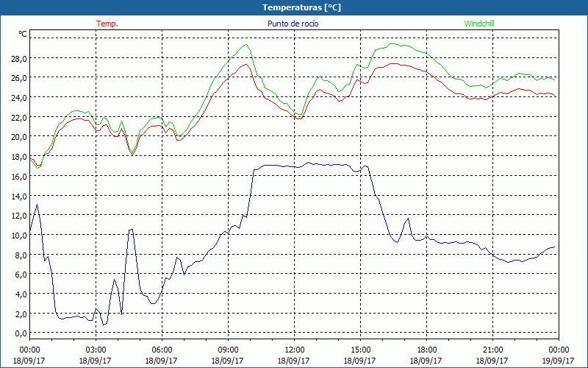Click the 26,0 y-axis value
Screen dimensions: 588x368
coord(20,78)
